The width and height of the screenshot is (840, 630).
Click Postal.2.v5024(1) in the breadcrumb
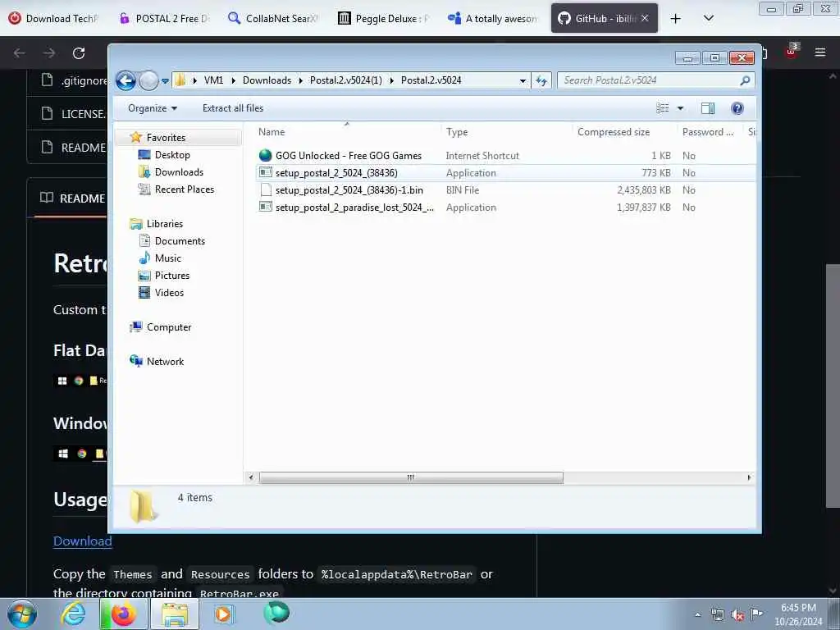pyautogui.click(x=345, y=80)
